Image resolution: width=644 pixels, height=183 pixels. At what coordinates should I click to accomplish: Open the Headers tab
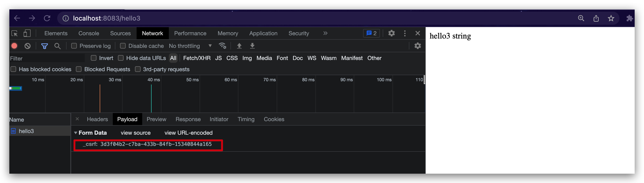[97, 119]
